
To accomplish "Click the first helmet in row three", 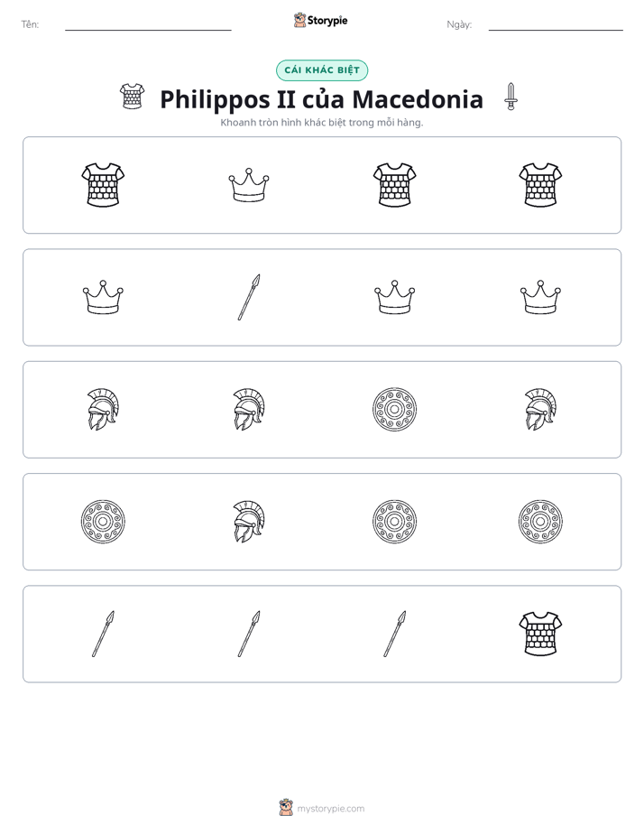I will click(103, 409).
